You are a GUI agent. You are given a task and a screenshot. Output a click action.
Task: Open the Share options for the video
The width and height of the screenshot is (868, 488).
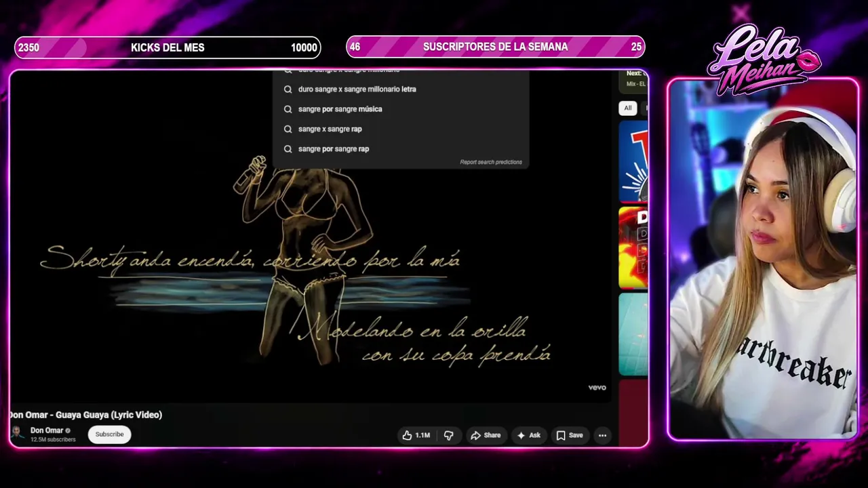(x=486, y=435)
